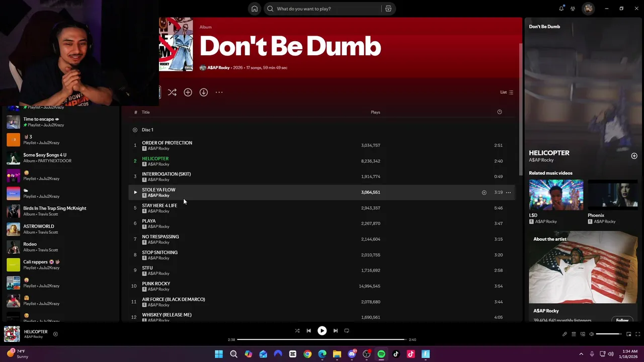Screen dimensions: 644x362
Task: Toggle shuffle in the player bar
Action: coord(297,331)
